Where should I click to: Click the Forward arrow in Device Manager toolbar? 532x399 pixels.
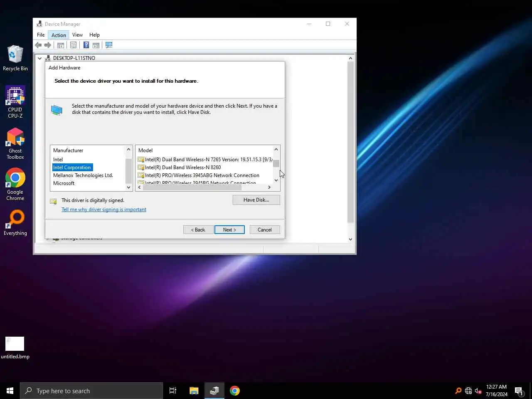click(x=48, y=45)
